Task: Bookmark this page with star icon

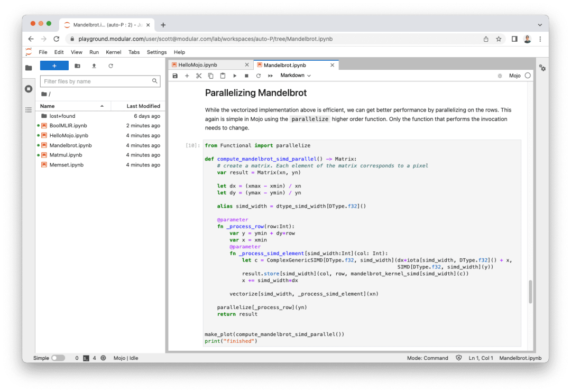Action: coord(499,39)
